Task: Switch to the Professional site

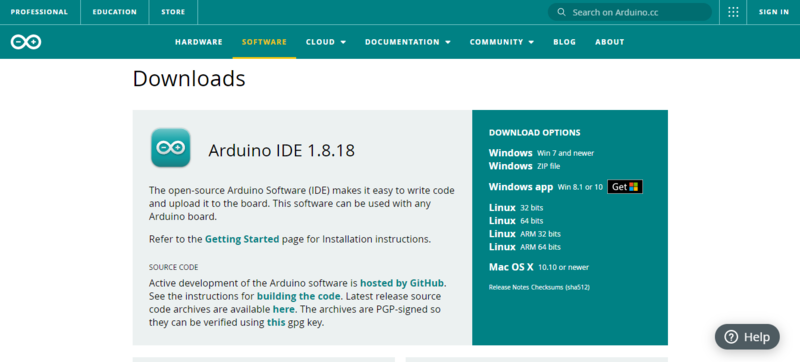Action: pyautogui.click(x=39, y=12)
